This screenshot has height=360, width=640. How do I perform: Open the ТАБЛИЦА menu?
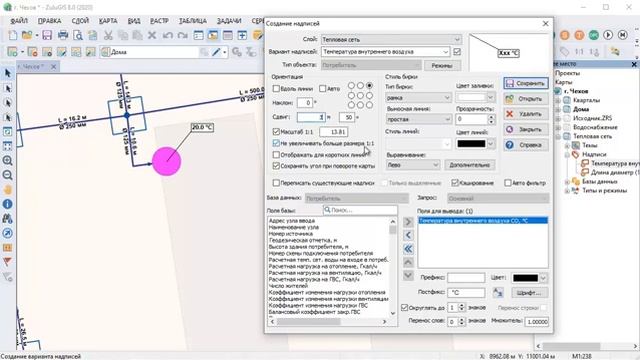192,21
